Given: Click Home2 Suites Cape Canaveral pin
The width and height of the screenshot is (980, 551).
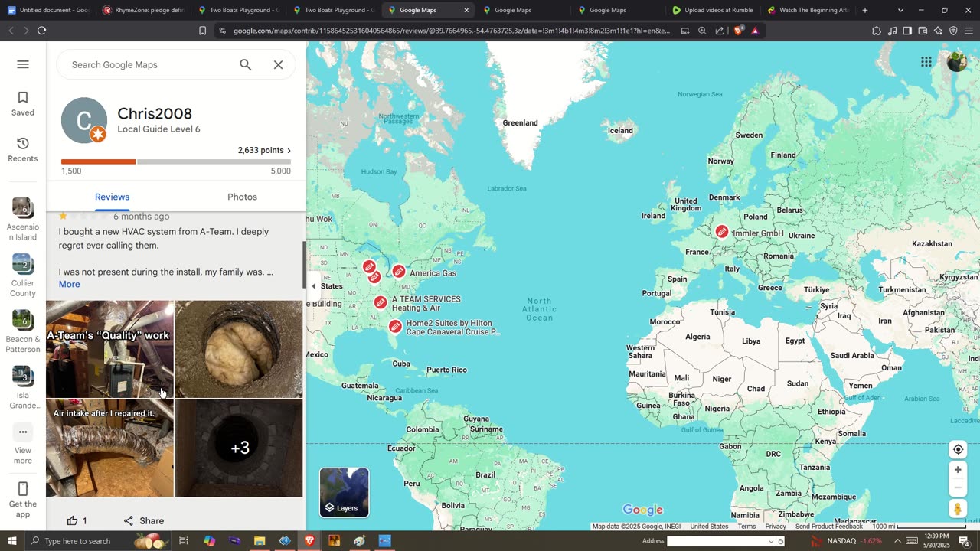Looking at the screenshot, I should [x=395, y=327].
